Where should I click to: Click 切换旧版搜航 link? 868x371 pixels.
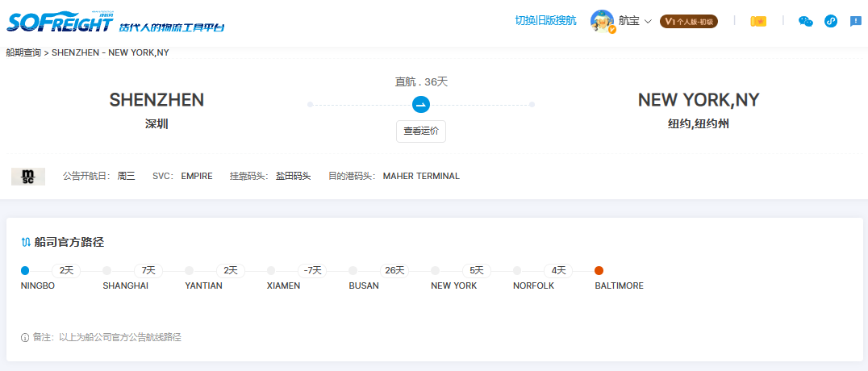point(545,21)
